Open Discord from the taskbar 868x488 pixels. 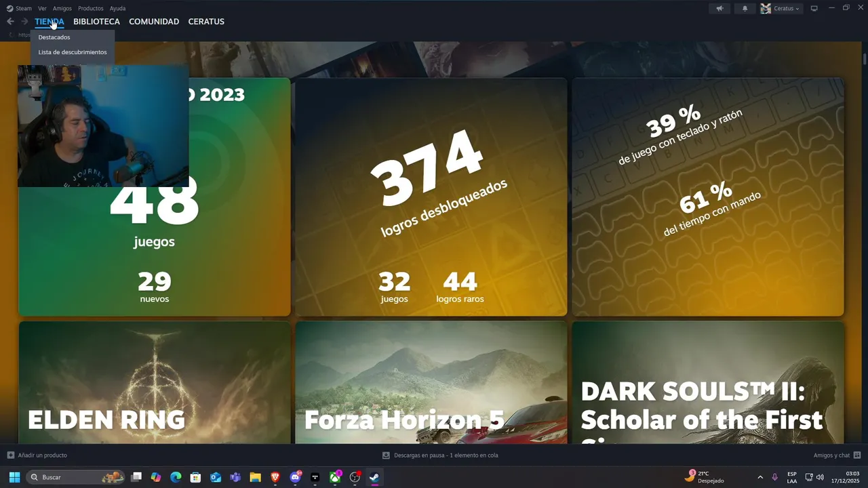[295, 477]
